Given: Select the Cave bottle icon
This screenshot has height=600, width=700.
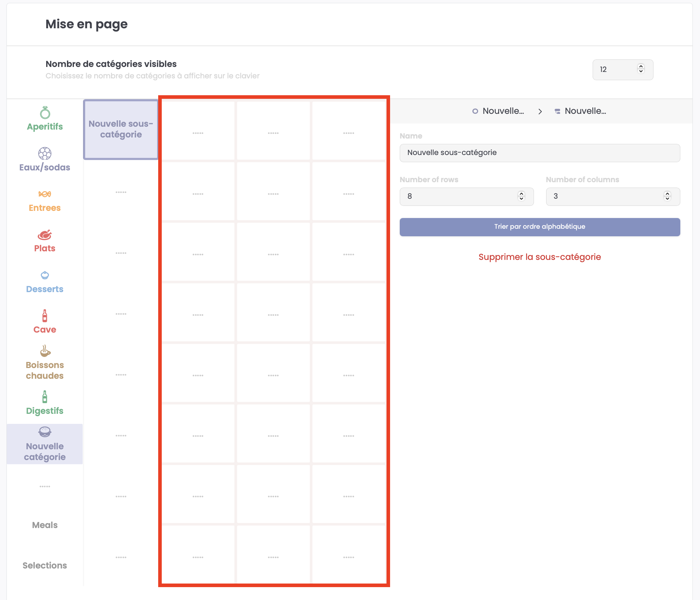Looking at the screenshot, I should click(45, 316).
